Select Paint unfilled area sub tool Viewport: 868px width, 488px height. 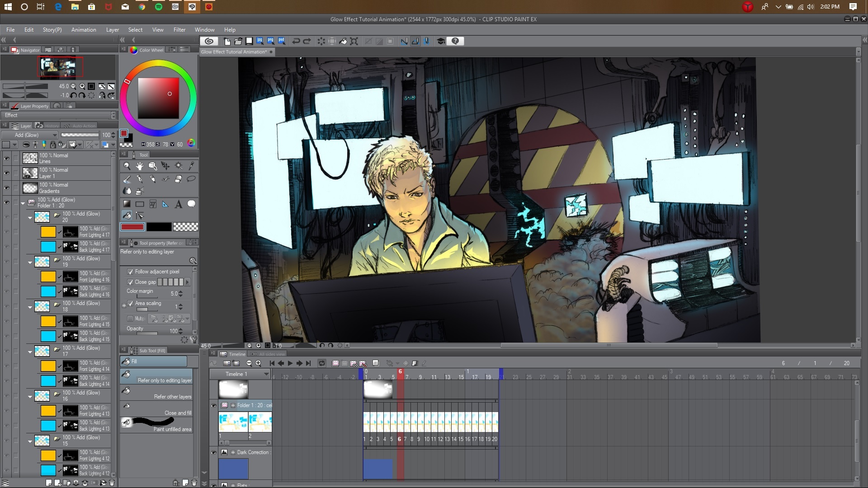point(156,425)
